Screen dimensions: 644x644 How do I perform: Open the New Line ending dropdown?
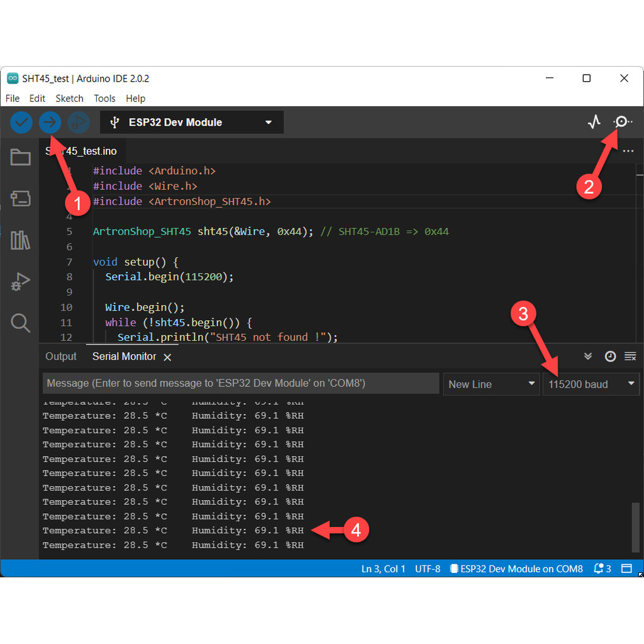(x=491, y=384)
